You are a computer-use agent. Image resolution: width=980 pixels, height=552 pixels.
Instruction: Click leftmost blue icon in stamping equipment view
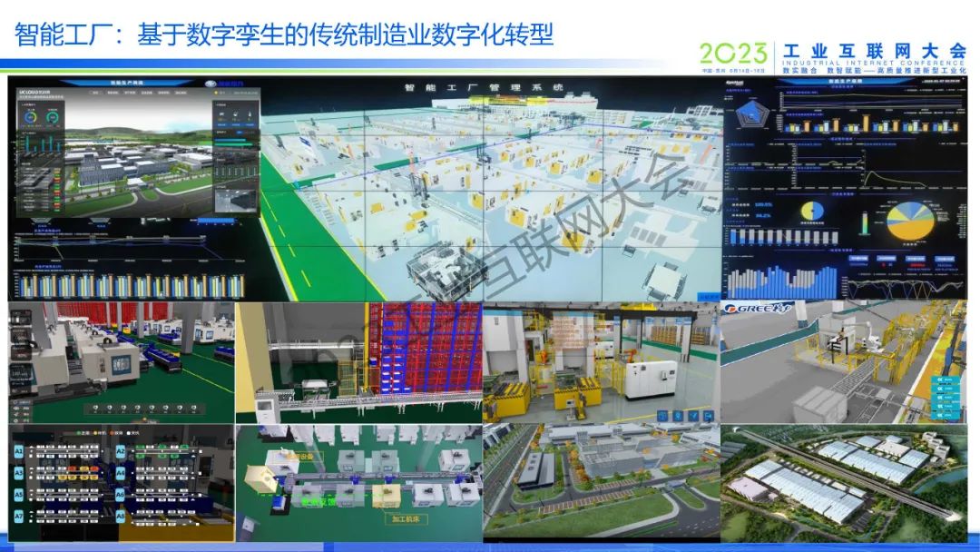click(662, 415)
